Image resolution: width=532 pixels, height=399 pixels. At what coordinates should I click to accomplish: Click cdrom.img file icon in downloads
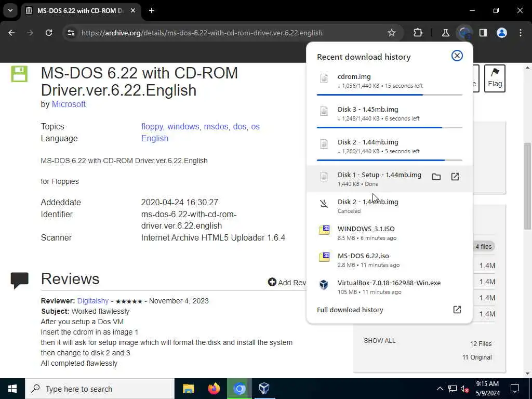324,78
